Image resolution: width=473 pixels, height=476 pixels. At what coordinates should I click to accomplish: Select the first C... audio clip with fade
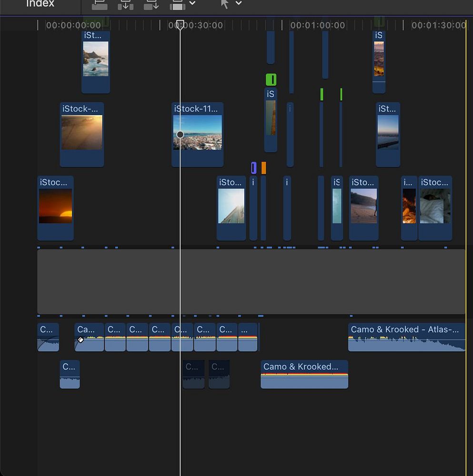click(48, 337)
